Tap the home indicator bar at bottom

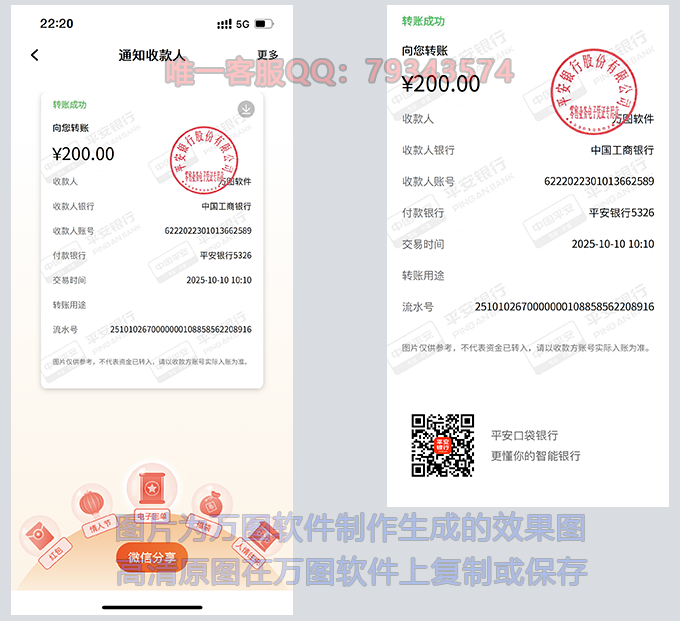tap(152, 606)
